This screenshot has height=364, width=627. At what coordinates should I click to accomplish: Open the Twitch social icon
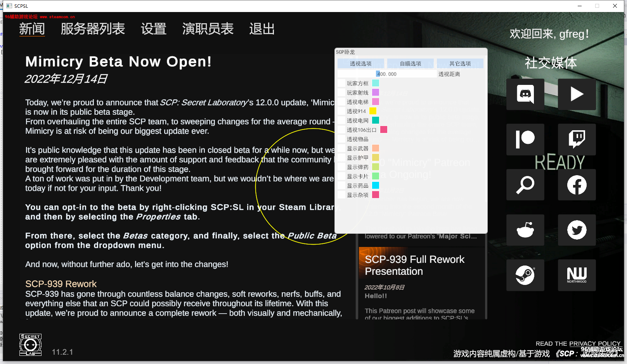click(577, 140)
